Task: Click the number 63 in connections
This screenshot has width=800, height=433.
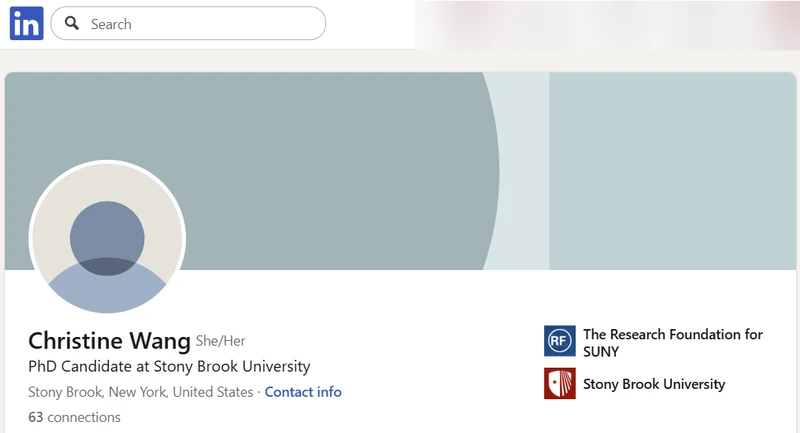Action: pos(36,417)
